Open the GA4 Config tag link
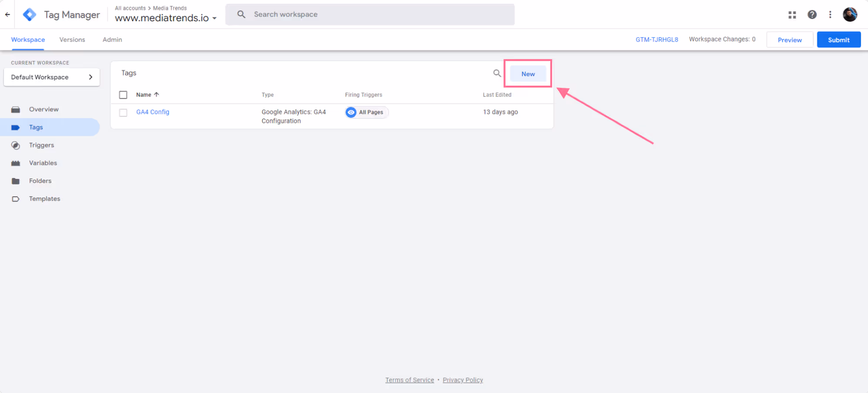This screenshot has width=868, height=393. tap(153, 112)
